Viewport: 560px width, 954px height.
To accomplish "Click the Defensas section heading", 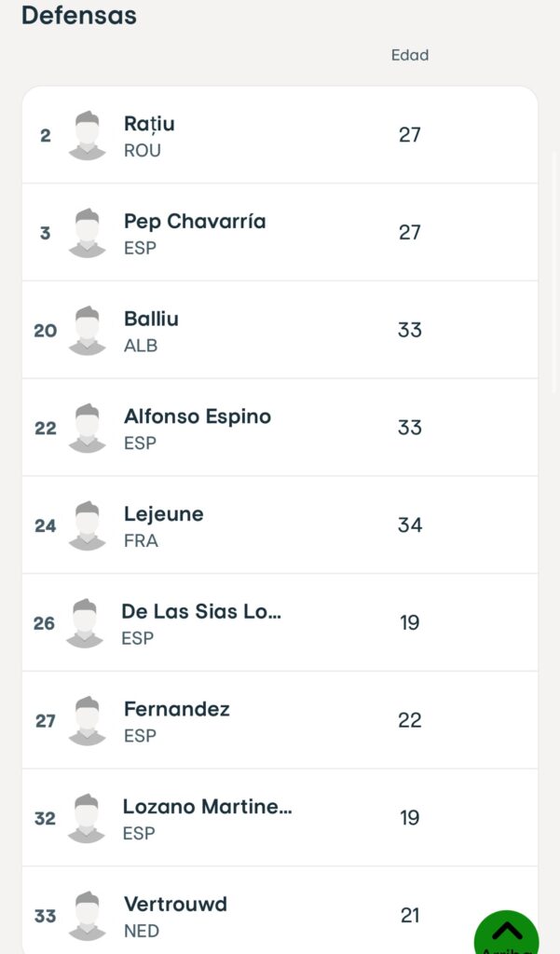I will tap(79, 15).
